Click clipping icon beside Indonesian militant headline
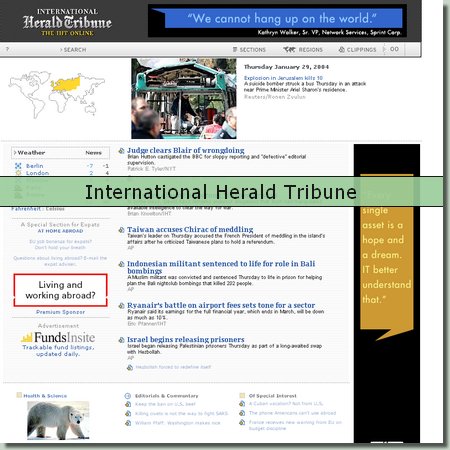Image resolution: width=450 pixels, height=450 pixels. pyautogui.click(x=122, y=264)
